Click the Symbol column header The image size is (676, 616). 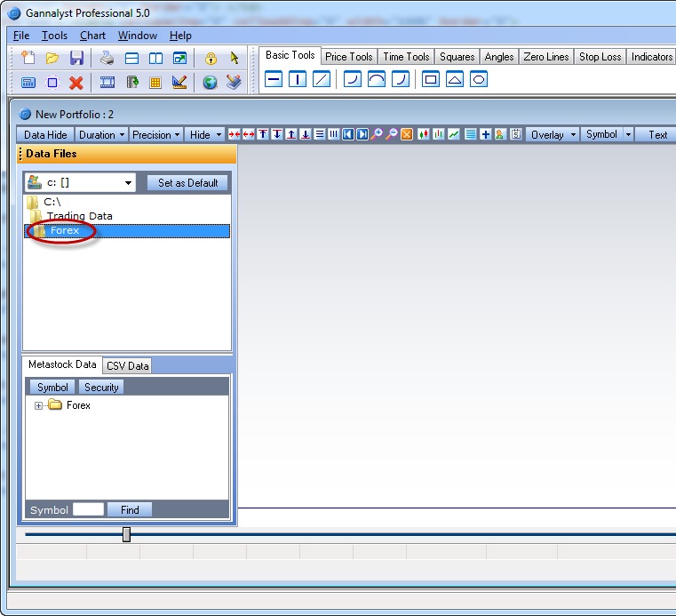click(52, 388)
